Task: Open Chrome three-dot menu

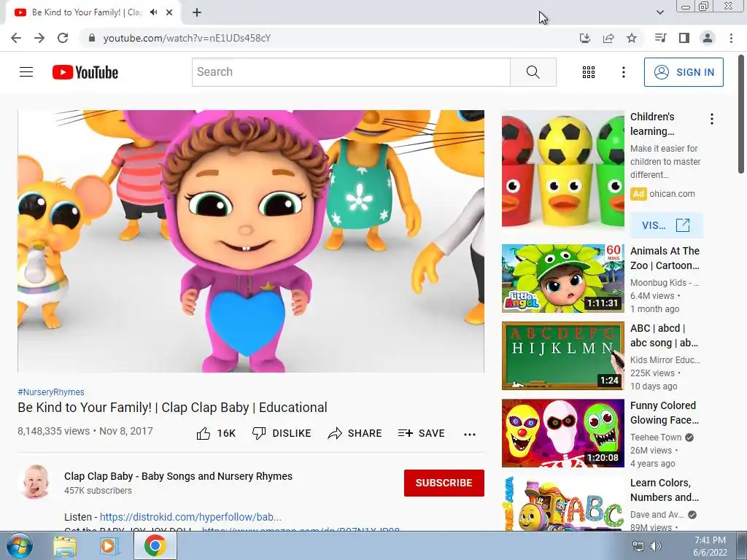Action: 731,38
